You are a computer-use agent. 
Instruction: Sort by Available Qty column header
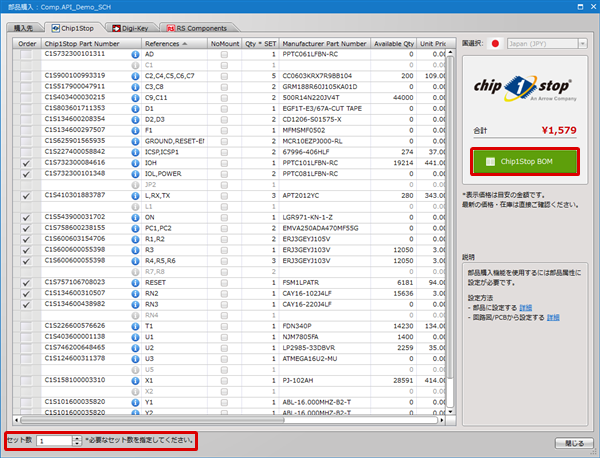click(394, 44)
